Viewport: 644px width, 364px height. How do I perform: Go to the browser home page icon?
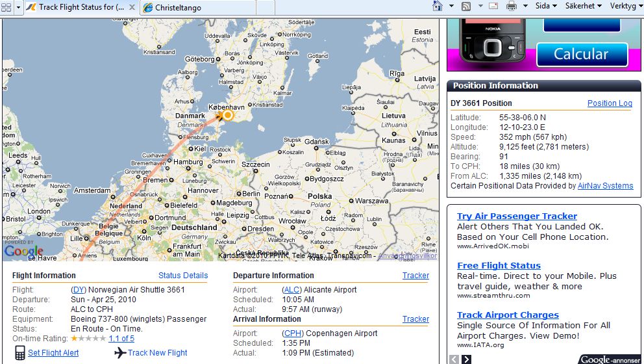coord(438,6)
